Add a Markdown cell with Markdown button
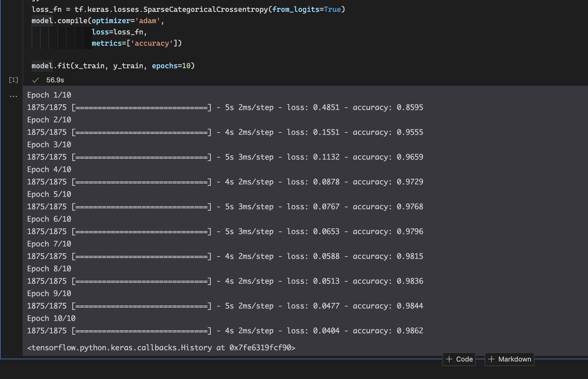 coord(509,359)
